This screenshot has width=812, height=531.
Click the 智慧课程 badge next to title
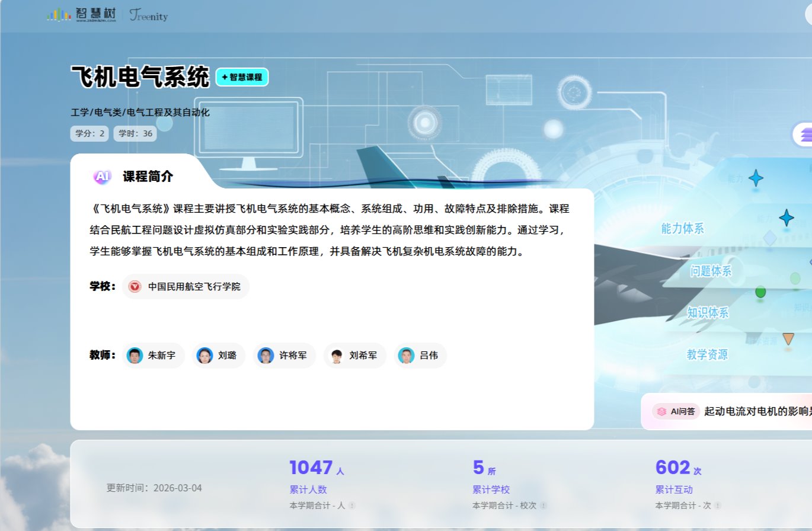click(242, 77)
